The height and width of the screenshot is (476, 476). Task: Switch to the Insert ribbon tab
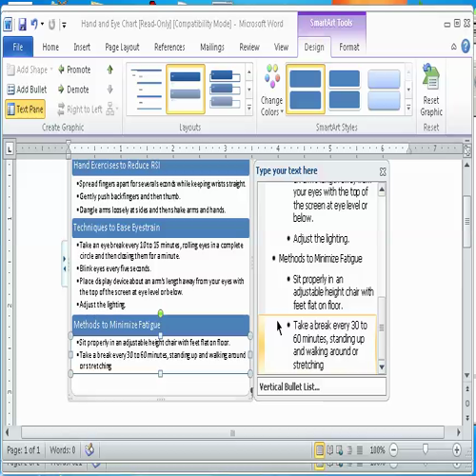tap(82, 47)
